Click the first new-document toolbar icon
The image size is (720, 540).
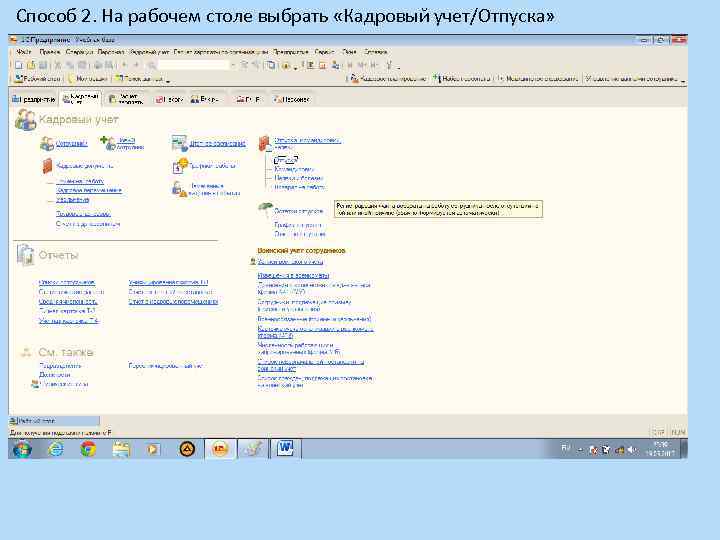pyautogui.click(x=19, y=65)
